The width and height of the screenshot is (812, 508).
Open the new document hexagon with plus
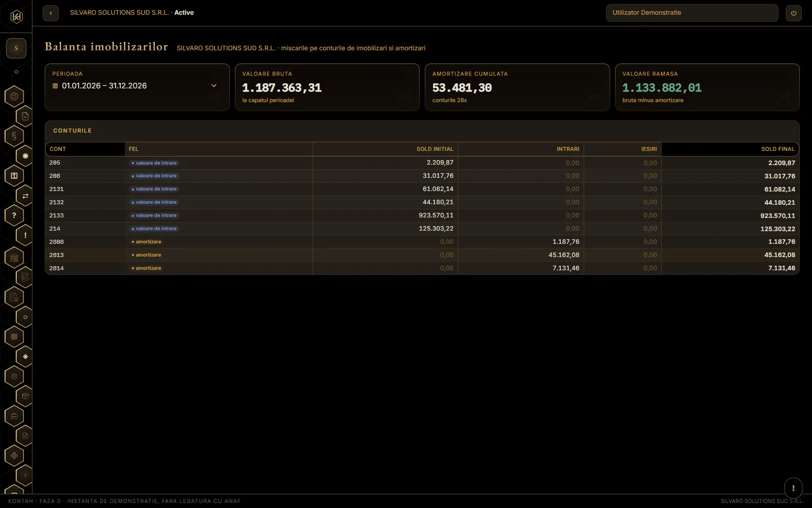pyautogui.click(x=25, y=116)
